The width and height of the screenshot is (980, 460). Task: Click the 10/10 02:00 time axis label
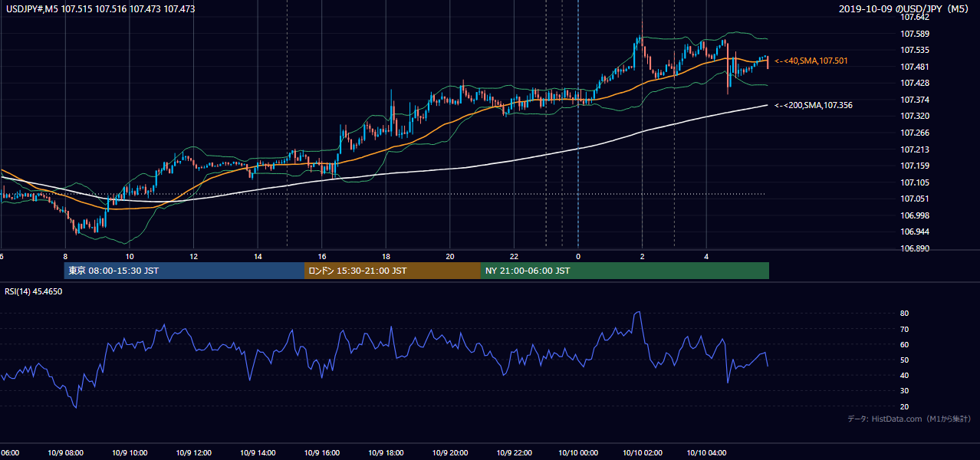[643, 453]
